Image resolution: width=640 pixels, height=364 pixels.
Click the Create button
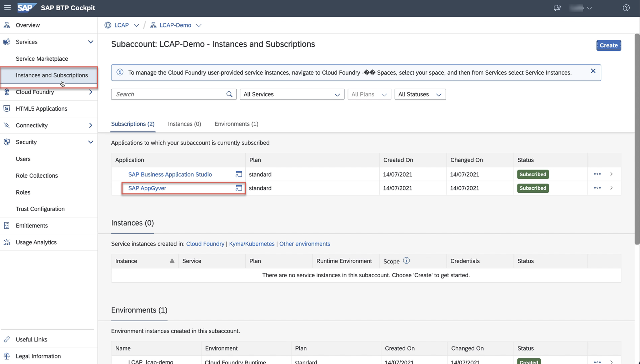[x=609, y=45]
